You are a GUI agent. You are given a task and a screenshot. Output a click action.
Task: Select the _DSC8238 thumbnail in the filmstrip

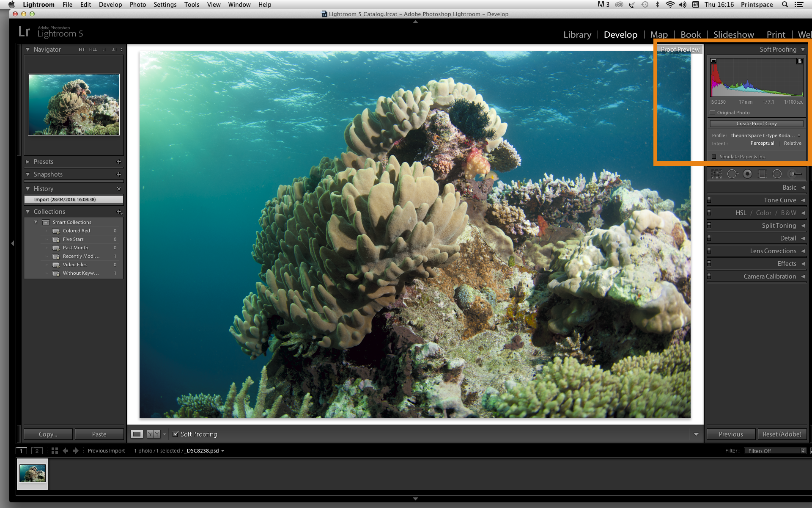click(32, 474)
